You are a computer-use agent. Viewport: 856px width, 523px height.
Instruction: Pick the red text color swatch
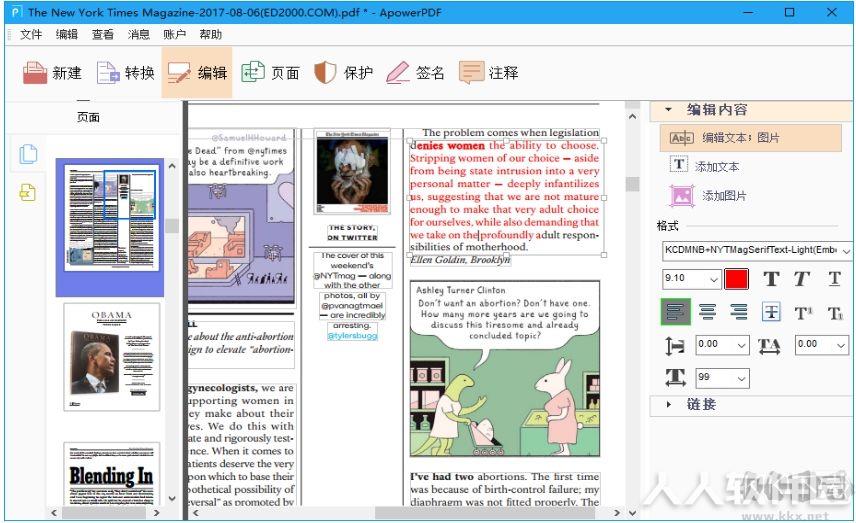[736, 279]
